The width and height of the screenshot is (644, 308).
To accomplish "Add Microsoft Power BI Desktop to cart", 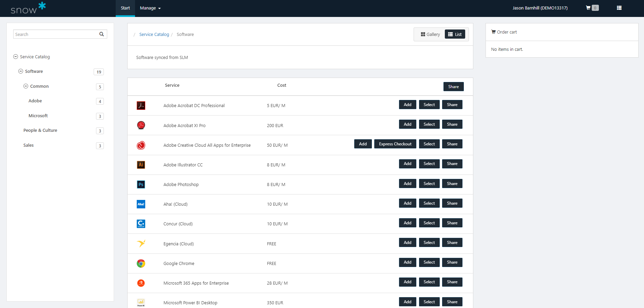I will click(x=408, y=302).
